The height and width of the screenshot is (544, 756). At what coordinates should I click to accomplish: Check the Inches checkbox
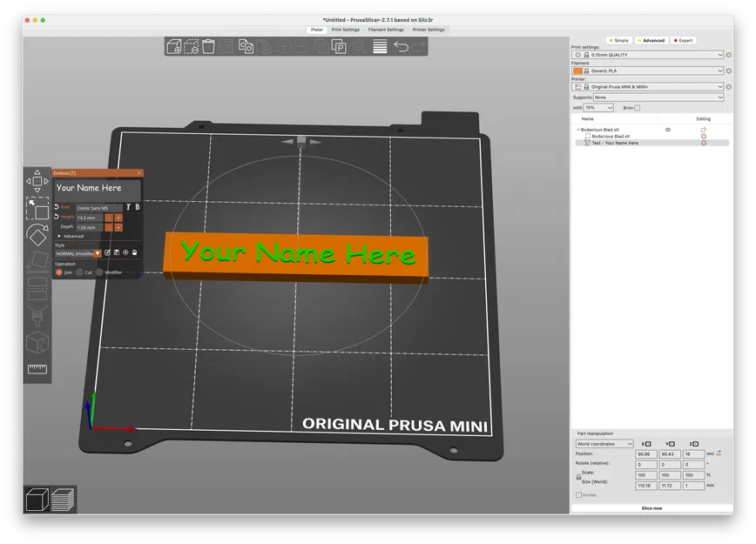pyautogui.click(x=578, y=495)
